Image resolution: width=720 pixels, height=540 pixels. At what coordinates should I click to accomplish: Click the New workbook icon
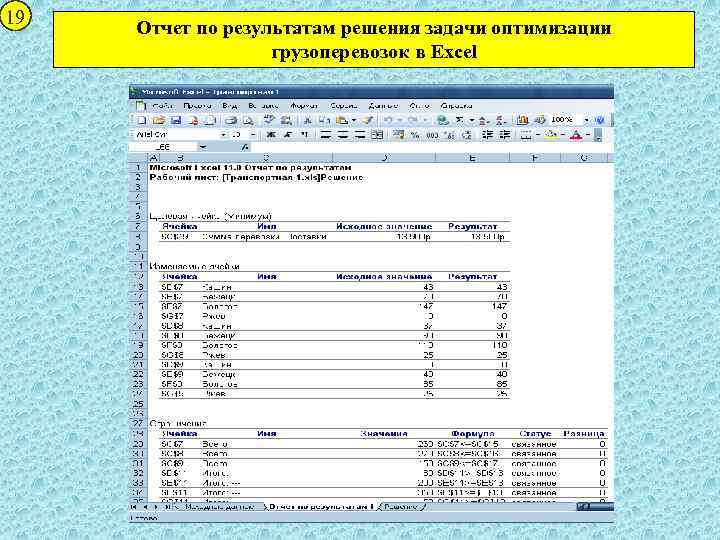[142, 120]
